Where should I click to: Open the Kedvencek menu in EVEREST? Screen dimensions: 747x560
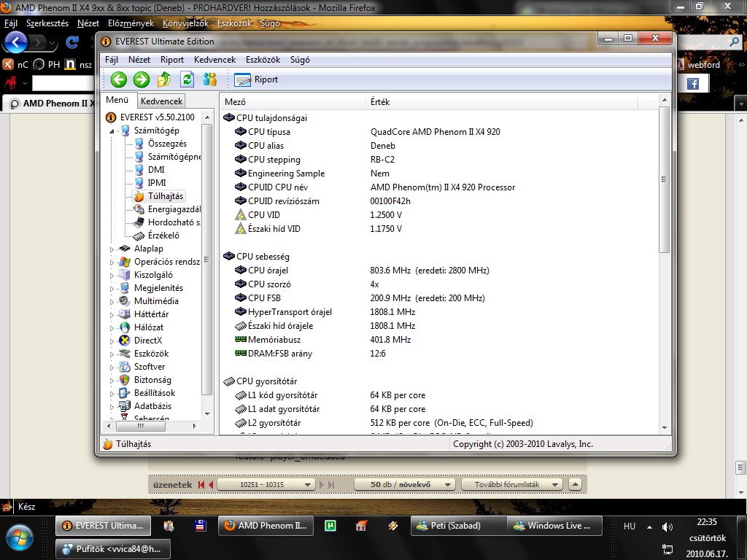(215, 60)
